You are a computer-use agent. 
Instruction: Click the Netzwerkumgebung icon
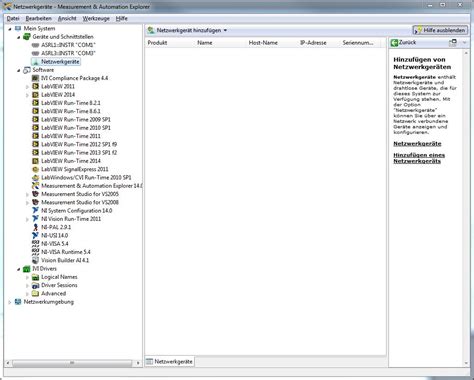pyautogui.click(x=18, y=302)
